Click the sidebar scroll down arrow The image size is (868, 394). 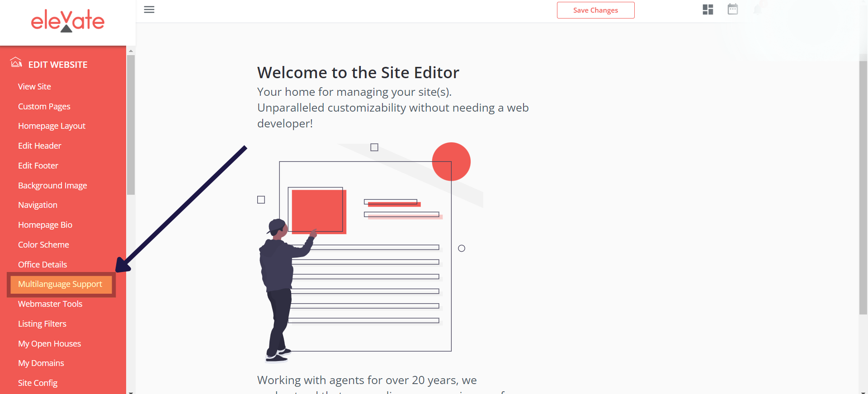(131, 392)
